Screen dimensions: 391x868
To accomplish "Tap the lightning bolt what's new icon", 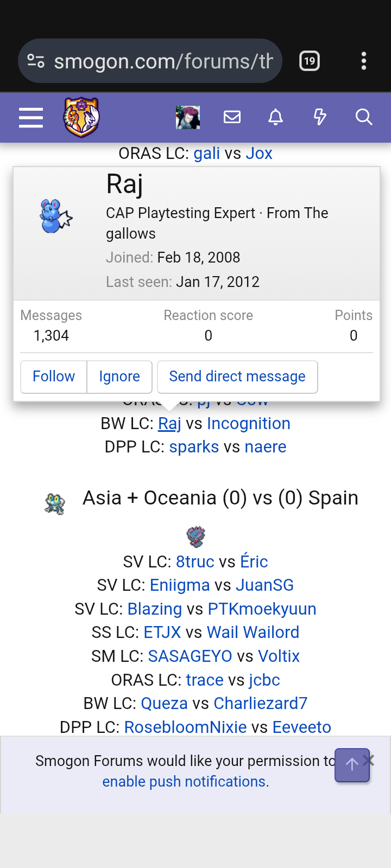I will click(320, 117).
